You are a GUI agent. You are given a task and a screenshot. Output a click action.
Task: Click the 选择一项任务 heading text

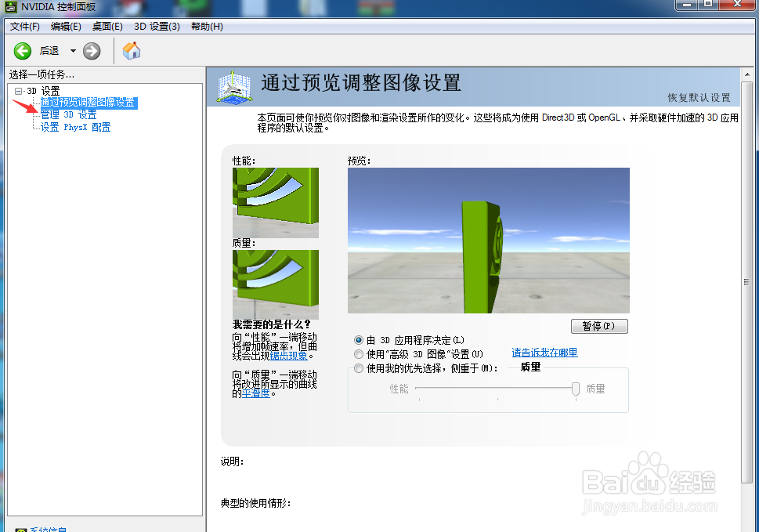[x=42, y=74]
